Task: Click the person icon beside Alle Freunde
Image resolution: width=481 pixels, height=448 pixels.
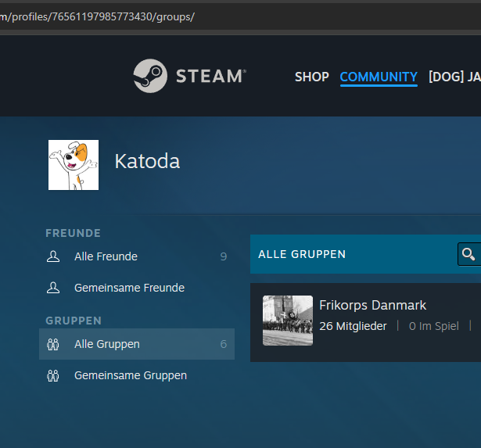Action: pos(53,256)
